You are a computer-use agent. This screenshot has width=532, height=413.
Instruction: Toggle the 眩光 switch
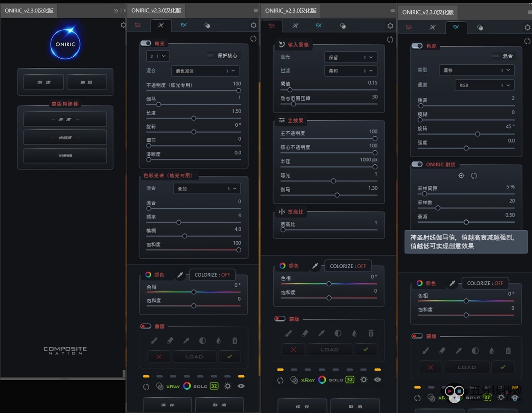coord(145,43)
